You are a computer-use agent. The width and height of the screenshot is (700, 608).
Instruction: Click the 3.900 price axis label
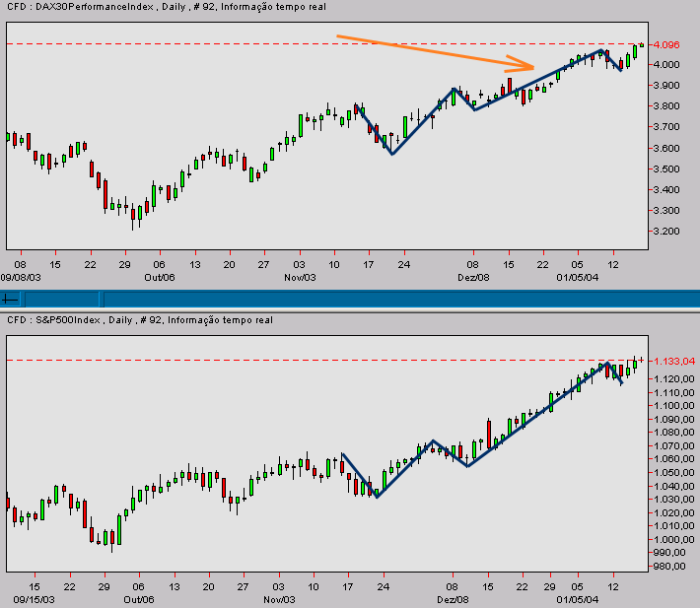pos(666,85)
